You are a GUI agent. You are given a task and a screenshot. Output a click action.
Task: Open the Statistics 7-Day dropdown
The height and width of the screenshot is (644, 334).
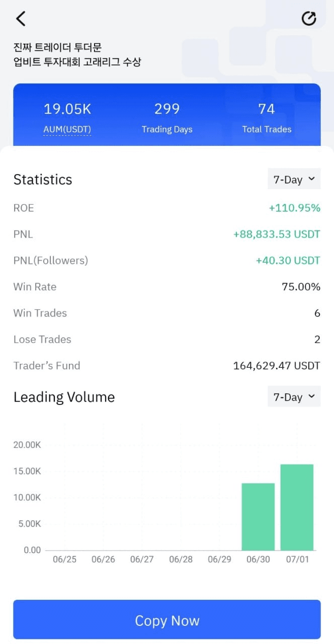(294, 179)
